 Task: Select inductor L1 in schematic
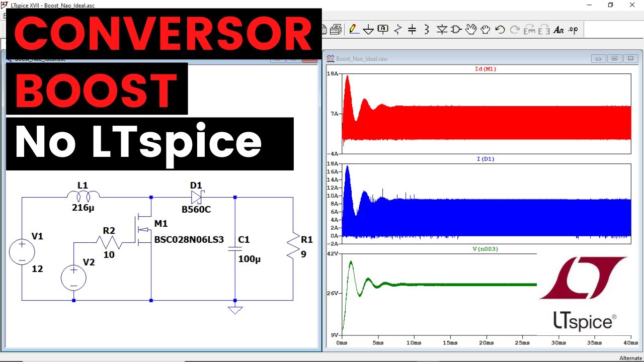83,196
